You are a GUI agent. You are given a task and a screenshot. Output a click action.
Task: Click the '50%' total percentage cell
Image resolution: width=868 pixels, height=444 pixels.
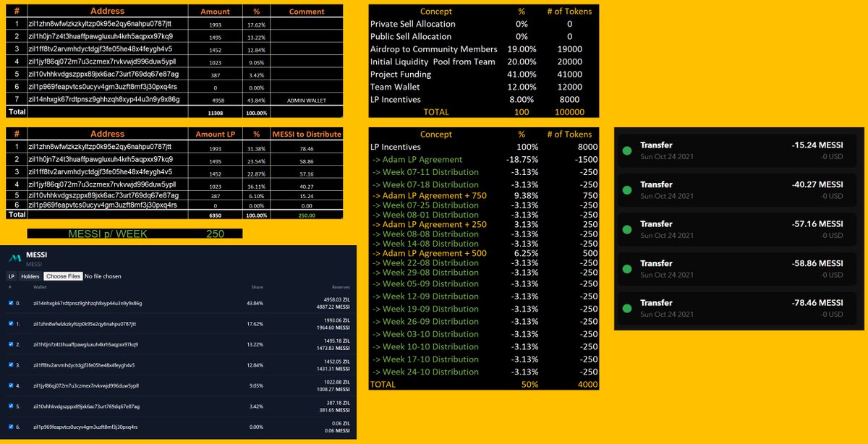tap(528, 384)
